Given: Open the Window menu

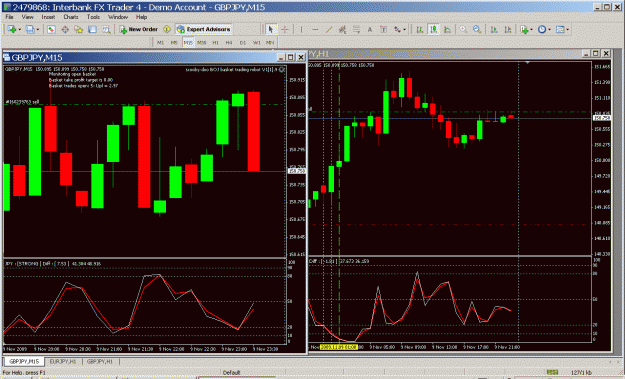Looking at the screenshot, I should (x=118, y=17).
